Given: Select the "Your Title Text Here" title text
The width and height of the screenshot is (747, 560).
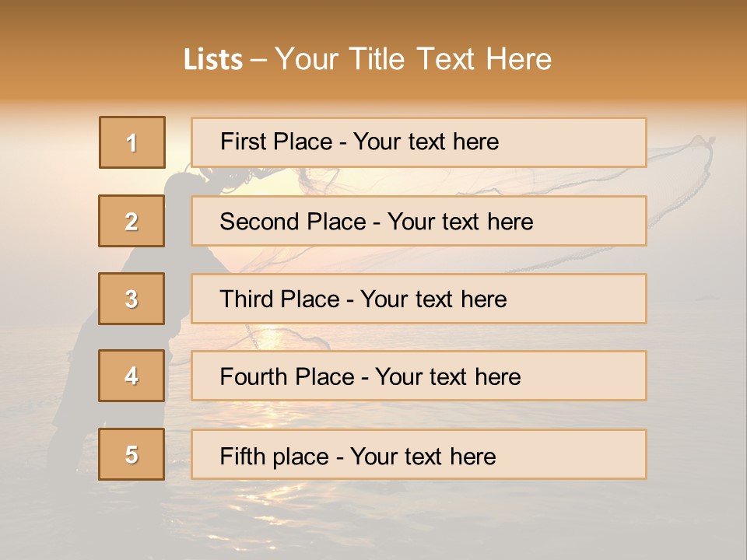Looking at the screenshot, I should (413, 59).
